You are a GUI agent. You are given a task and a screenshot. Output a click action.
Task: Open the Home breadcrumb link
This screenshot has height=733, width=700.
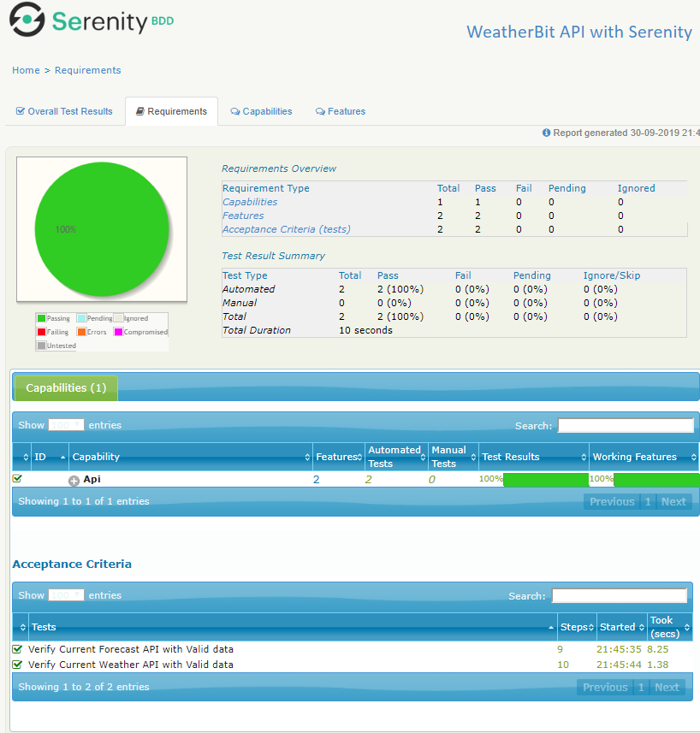point(26,70)
